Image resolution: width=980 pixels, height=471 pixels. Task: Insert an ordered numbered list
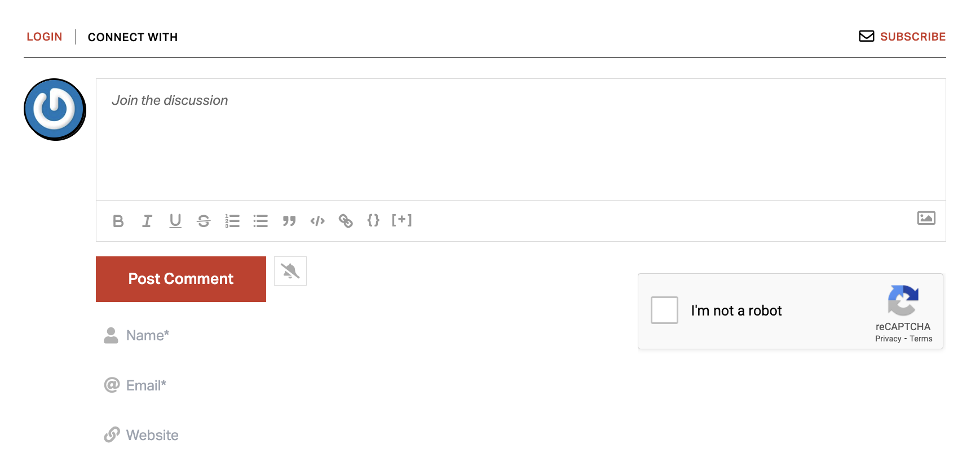pos(232,221)
